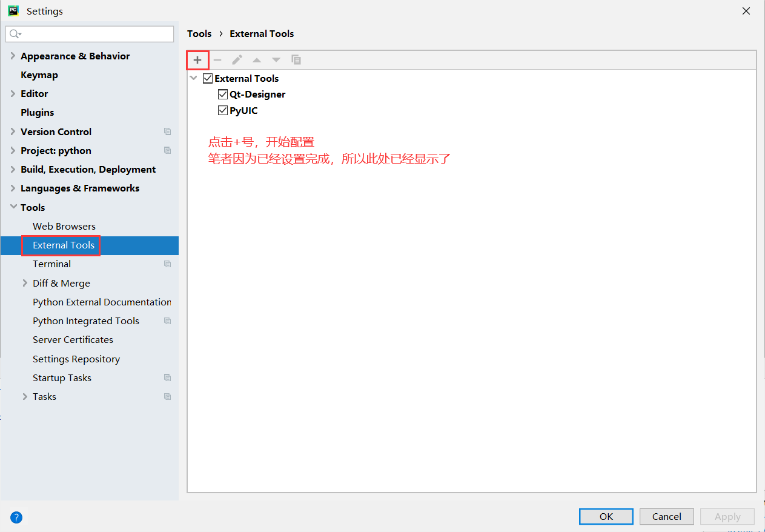
Task: Click project-level icon beside Version Control
Action: click(x=168, y=131)
